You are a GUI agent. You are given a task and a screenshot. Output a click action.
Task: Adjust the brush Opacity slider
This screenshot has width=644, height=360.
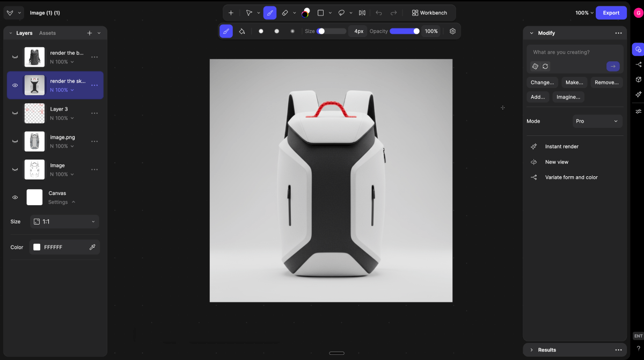(x=405, y=31)
